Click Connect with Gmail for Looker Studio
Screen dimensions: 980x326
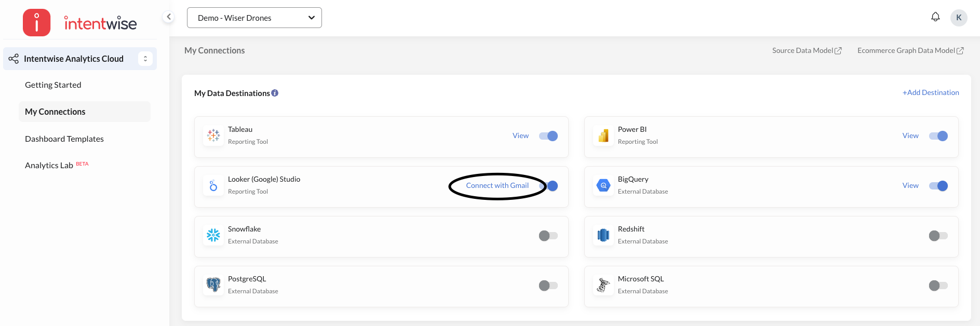click(497, 185)
